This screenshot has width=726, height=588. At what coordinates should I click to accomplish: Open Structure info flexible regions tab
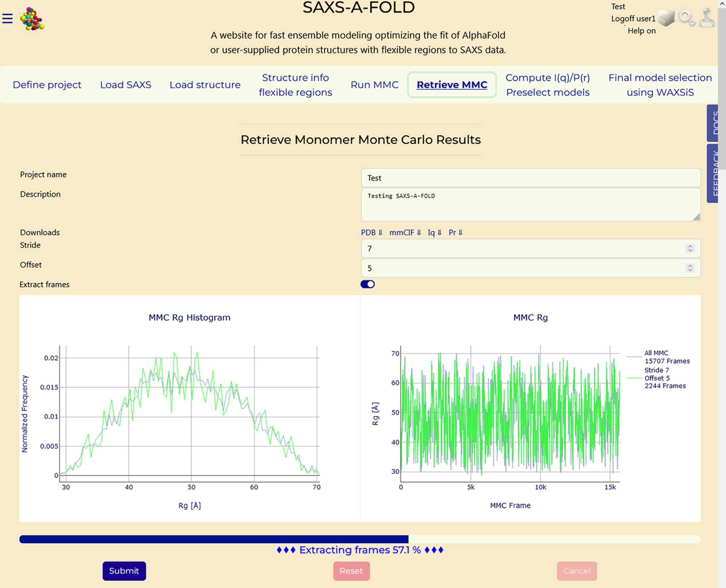pyautogui.click(x=295, y=85)
